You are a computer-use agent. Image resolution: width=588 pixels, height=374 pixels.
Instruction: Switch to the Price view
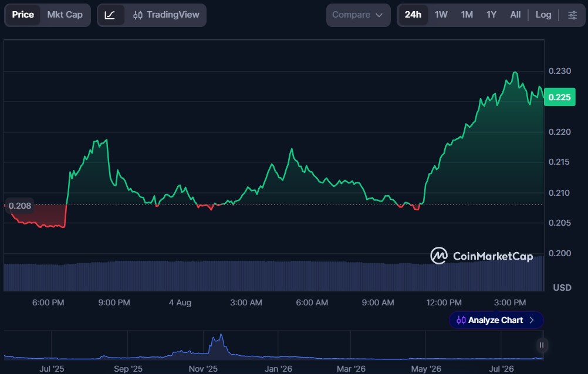click(x=23, y=15)
